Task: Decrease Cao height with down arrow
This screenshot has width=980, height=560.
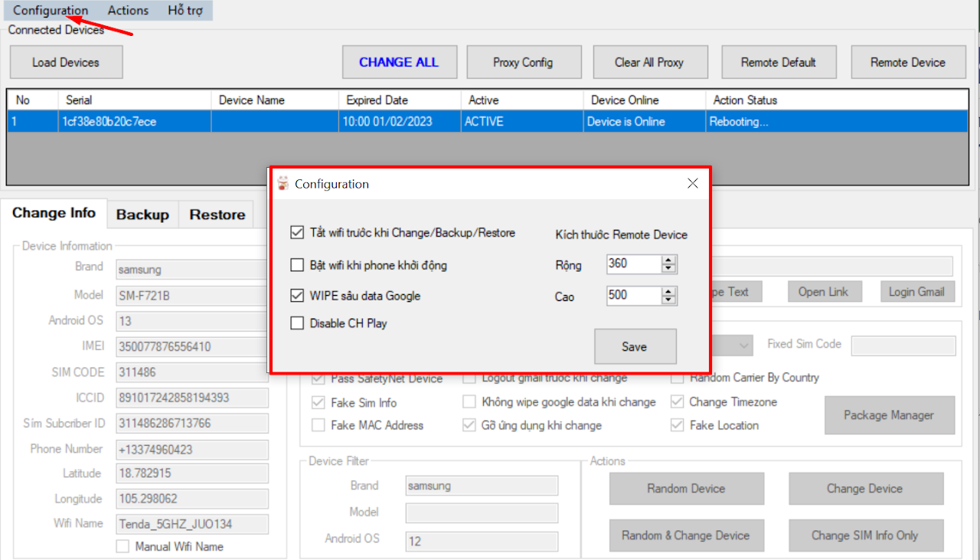Action: pyautogui.click(x=669, y=300)
